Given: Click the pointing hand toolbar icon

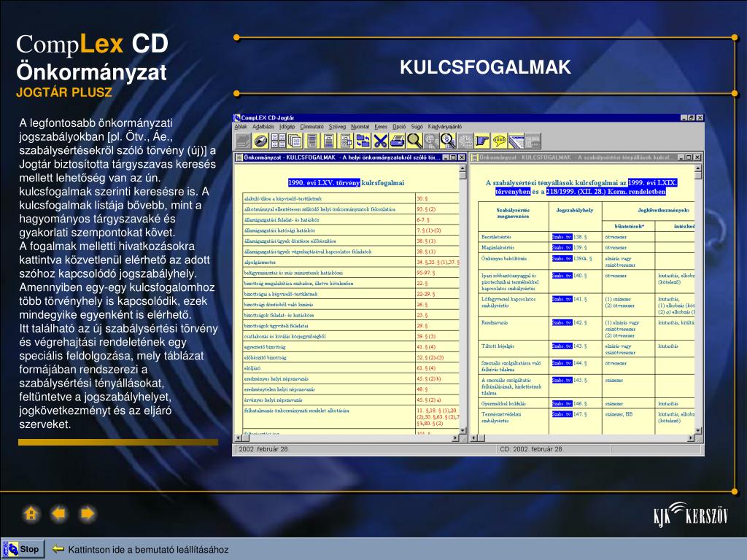Looking at the screenshot, I should [x=483, y=141].
